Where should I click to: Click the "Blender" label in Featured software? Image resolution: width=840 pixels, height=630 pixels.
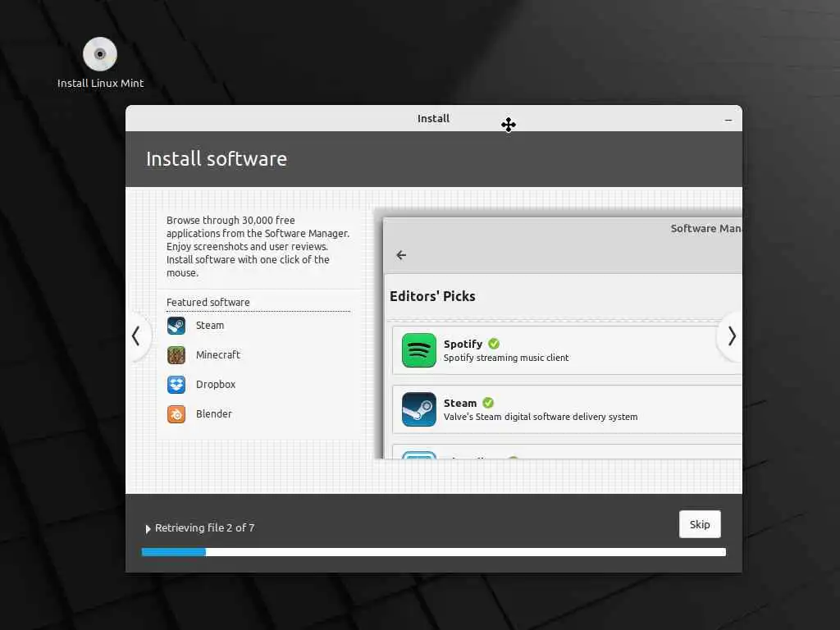[214, 413]
